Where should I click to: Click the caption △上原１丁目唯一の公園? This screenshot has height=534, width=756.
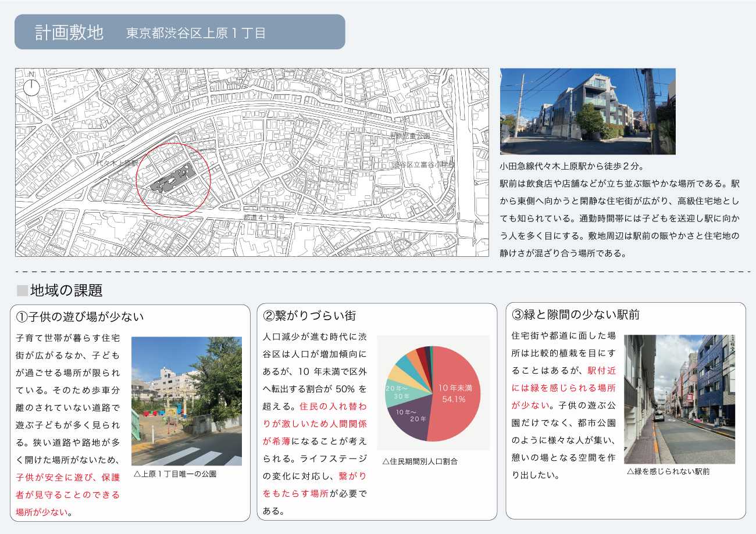(174, 474)
